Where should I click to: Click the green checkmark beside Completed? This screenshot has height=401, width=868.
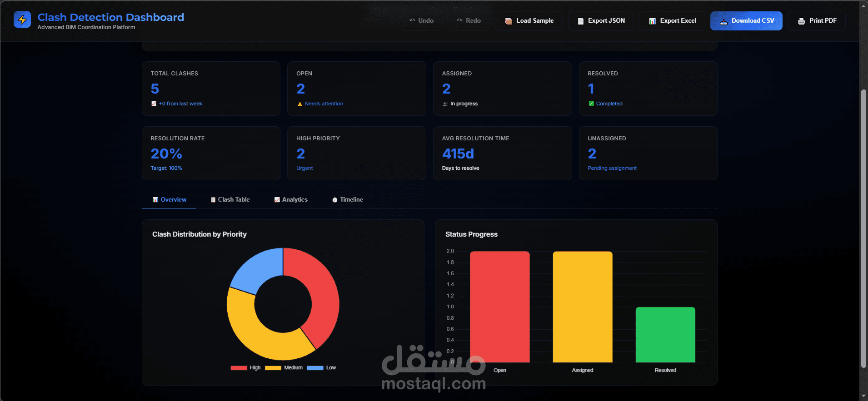tap(591, 104)
